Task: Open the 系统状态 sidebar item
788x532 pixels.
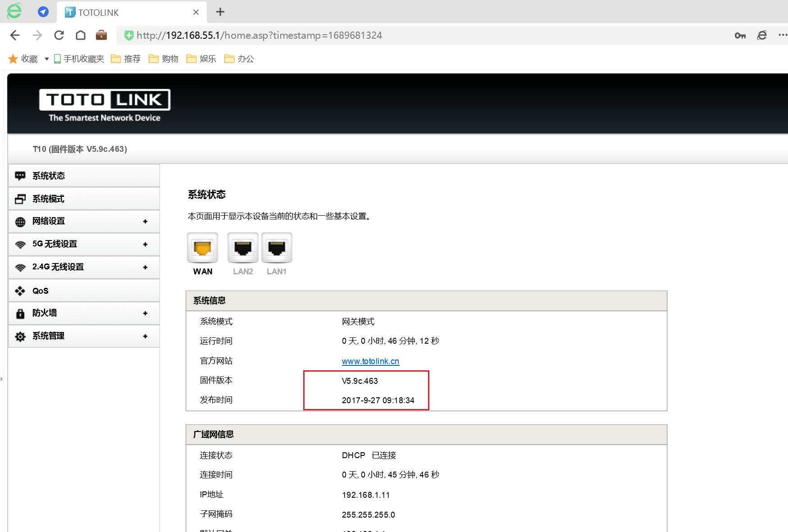Action: 84,176
